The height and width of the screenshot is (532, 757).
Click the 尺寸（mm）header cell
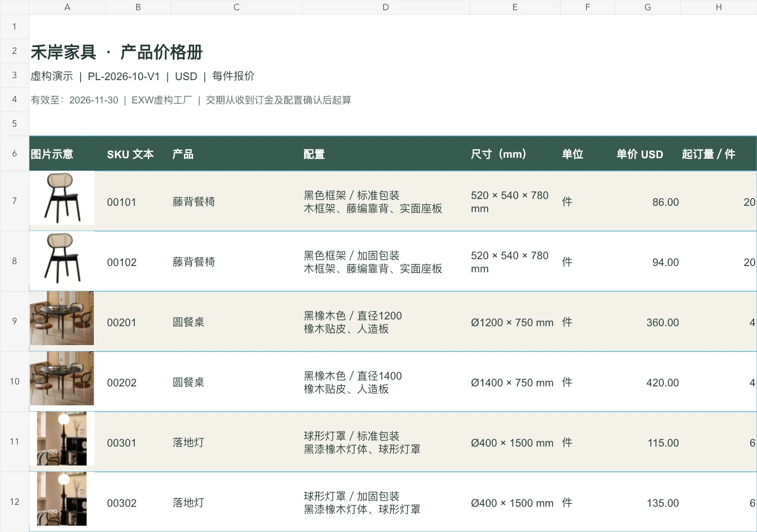click(x=515, y=154)
